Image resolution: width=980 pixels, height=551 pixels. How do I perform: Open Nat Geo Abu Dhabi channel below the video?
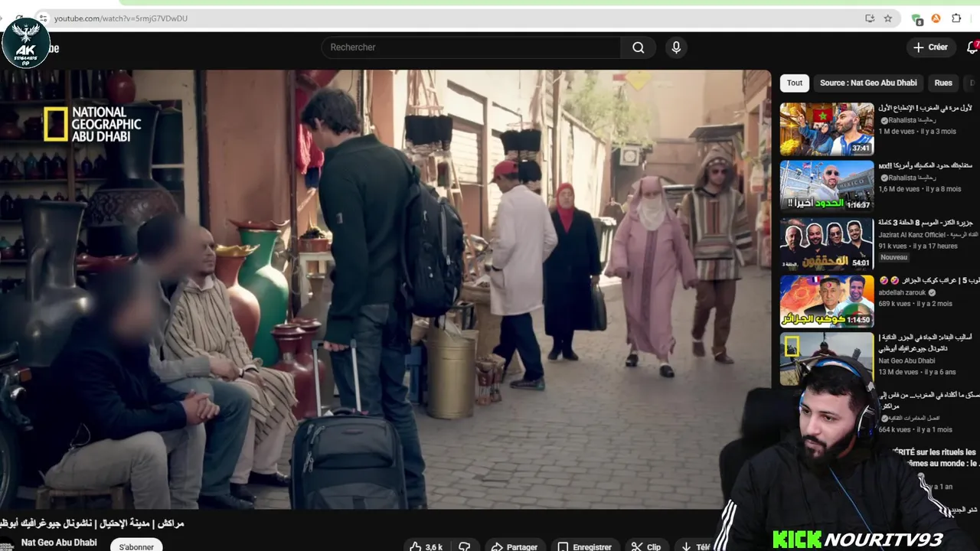59,543
